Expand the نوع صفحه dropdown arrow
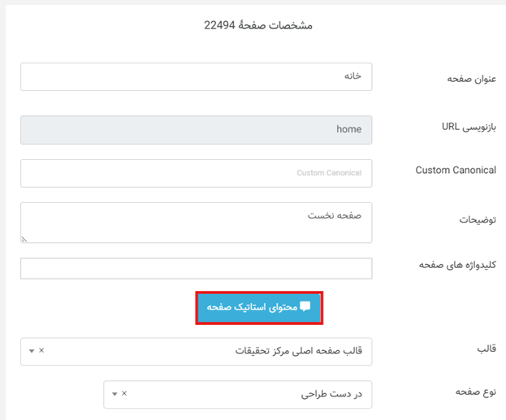 (x=114, y=394)
